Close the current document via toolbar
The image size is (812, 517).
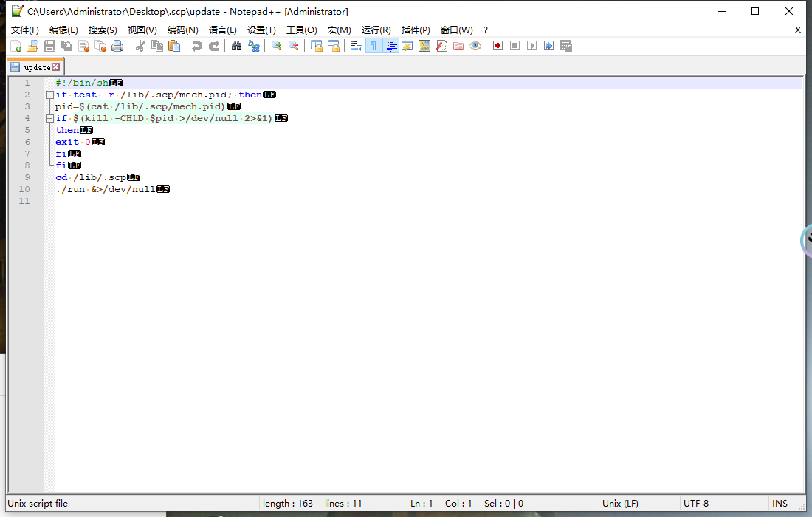(84, 46)
